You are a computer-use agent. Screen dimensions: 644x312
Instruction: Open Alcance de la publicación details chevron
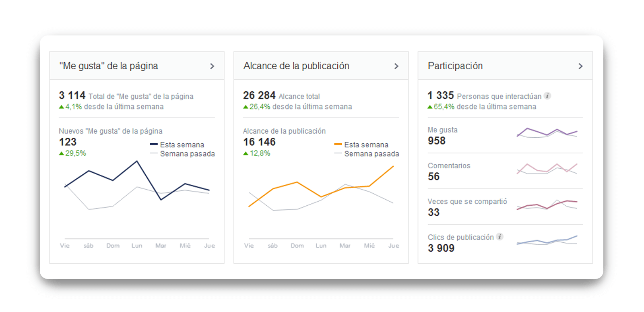[396, 66]
